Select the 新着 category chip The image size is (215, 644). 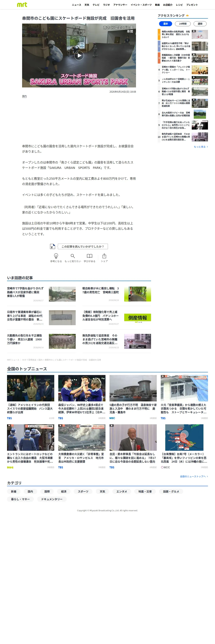click(14, 492)
